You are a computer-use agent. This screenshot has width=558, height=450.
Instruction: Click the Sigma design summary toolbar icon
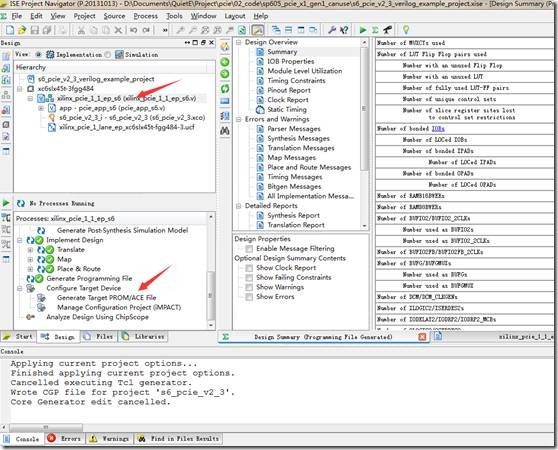pos(375,30)
